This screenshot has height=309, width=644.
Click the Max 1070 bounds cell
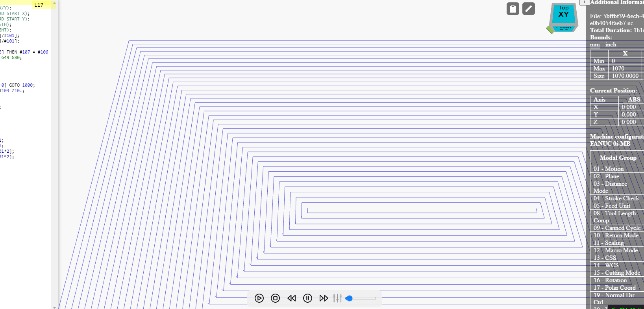click(x=625, y=68)
